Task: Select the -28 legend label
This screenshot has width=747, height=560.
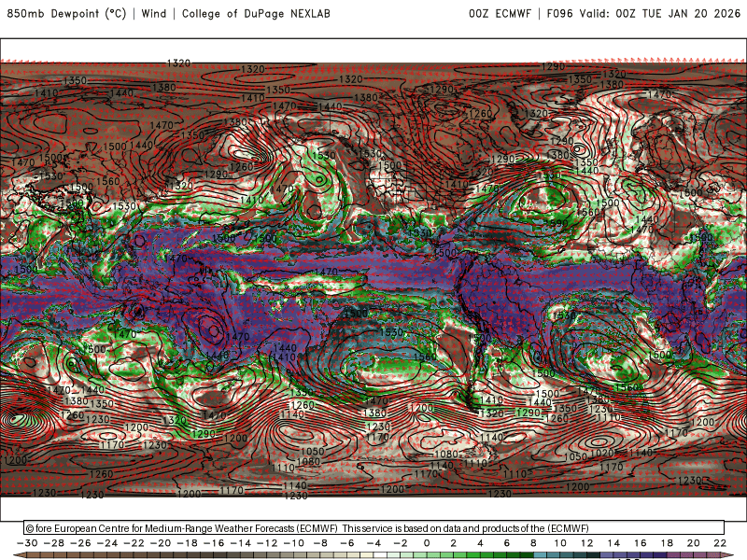Action: [54, 543]
